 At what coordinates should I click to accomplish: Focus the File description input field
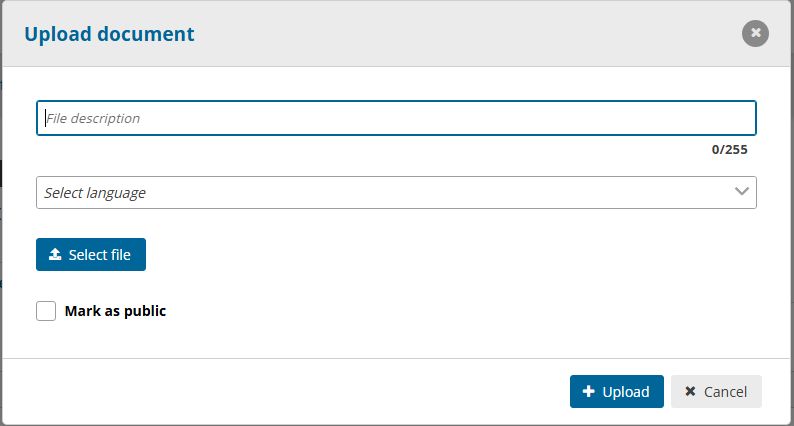396,118
